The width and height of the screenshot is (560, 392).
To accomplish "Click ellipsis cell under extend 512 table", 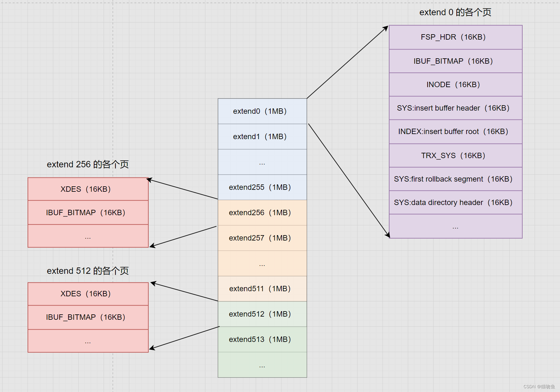I will (88, 341).
